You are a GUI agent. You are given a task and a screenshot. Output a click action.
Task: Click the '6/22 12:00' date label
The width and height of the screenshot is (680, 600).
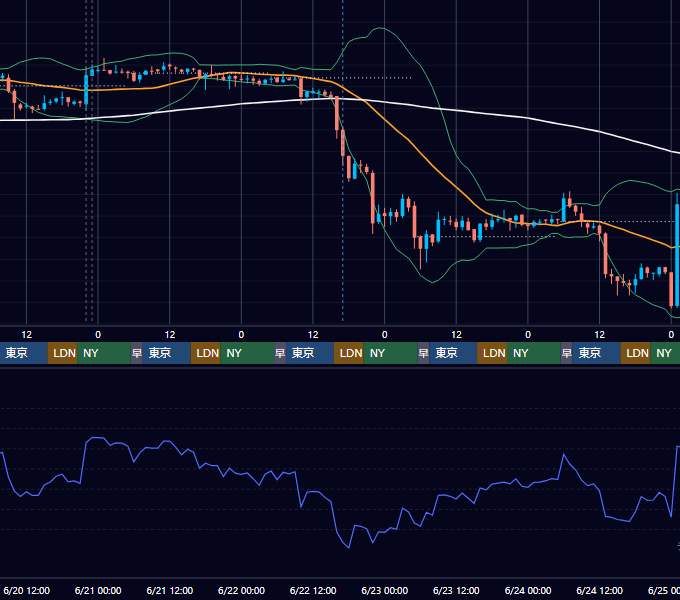pos(313,590)
